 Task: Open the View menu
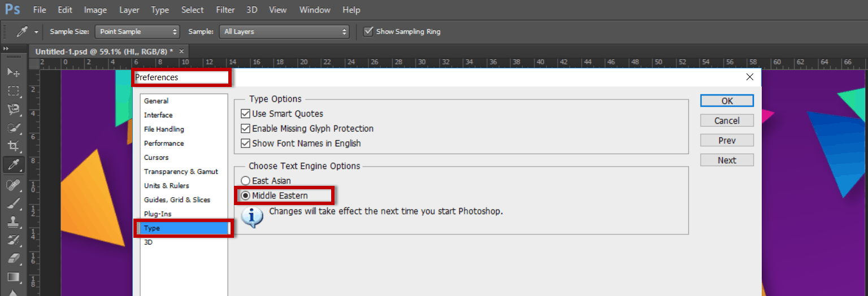277,10
